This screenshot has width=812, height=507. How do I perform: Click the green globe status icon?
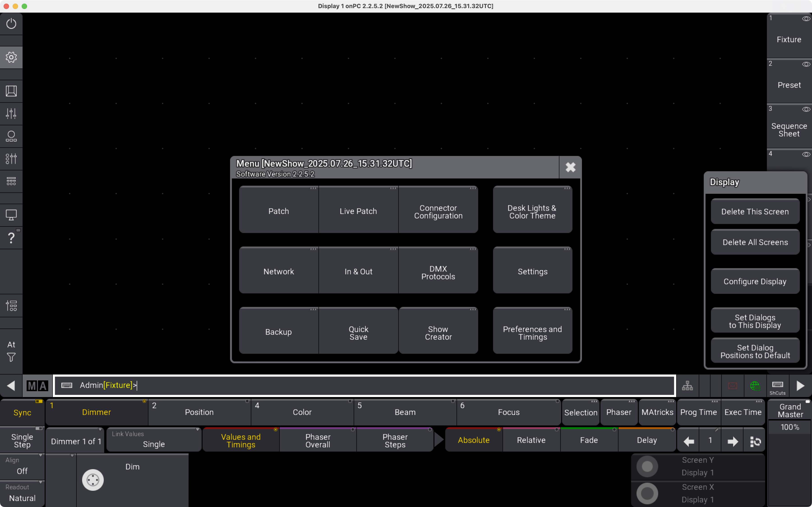pyautogui.click(x=755, y=386)
